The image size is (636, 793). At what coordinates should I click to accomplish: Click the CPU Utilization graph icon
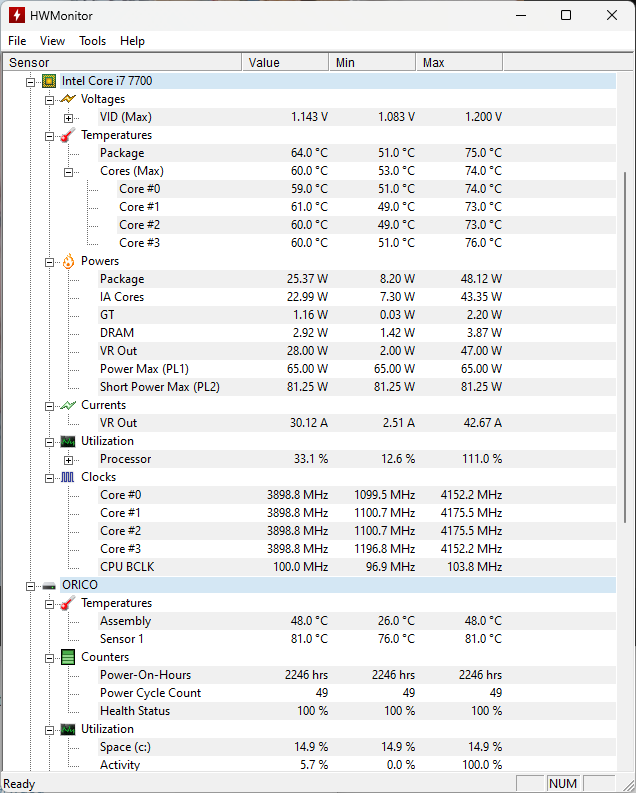[x=68, y=441]
